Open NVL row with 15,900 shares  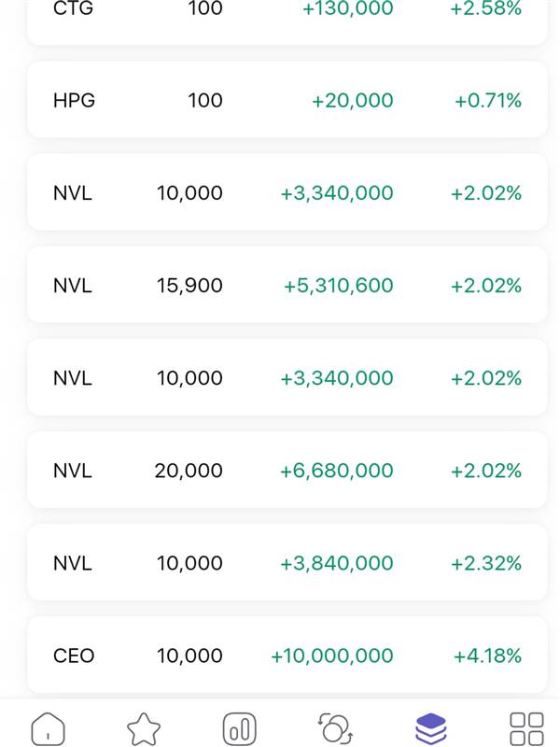(287, 285)
